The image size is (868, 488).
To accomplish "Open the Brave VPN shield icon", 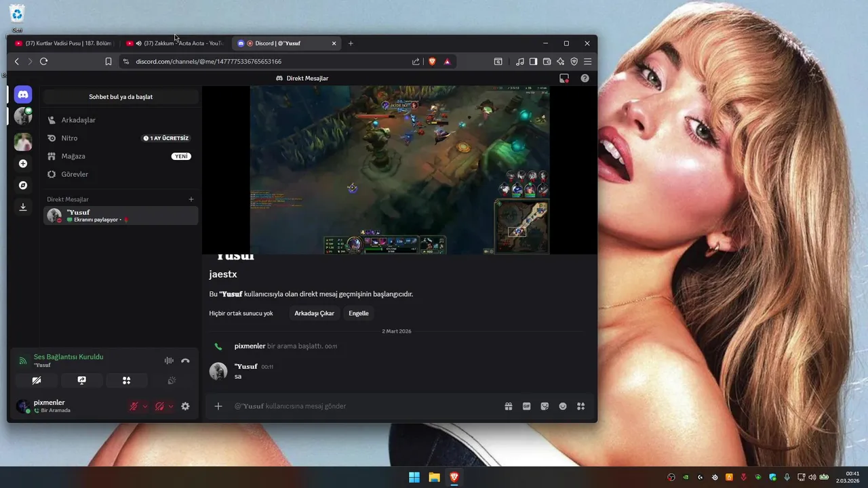I will click(x=574, y=61).
